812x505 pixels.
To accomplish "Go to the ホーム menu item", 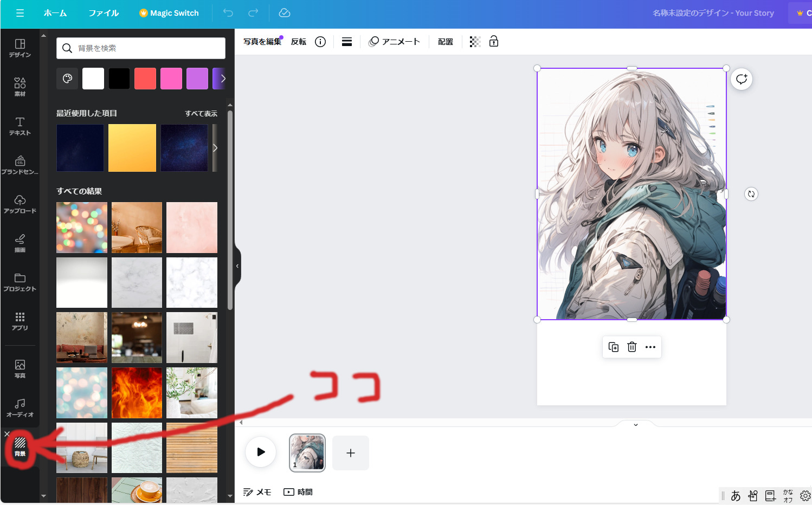I will 55,13.
